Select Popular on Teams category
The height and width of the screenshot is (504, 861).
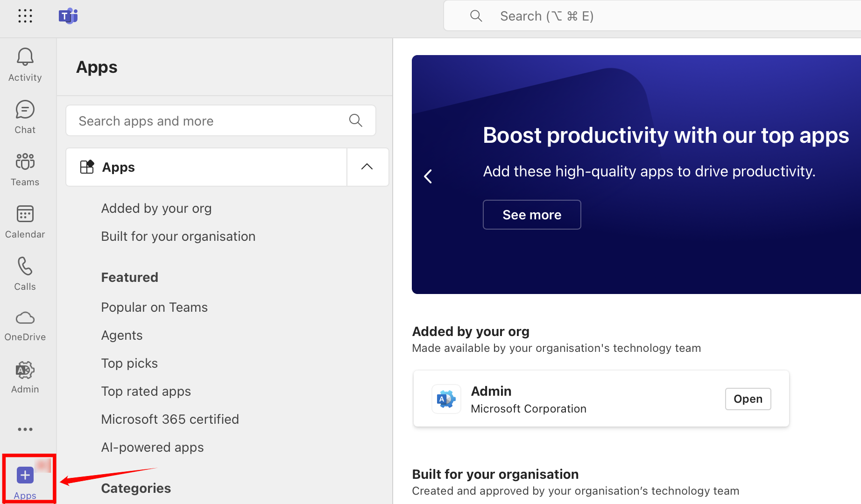(x=155, y=307)
